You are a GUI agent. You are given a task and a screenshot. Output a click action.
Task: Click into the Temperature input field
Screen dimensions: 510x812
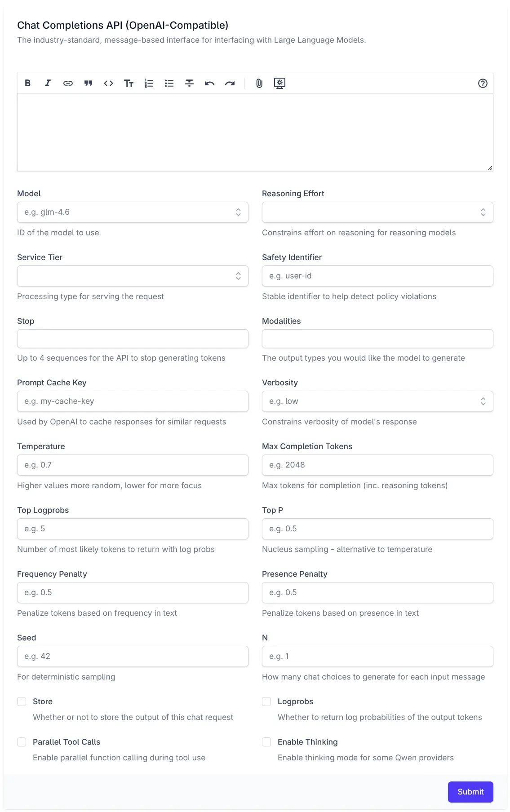click(x=133, y=465)
